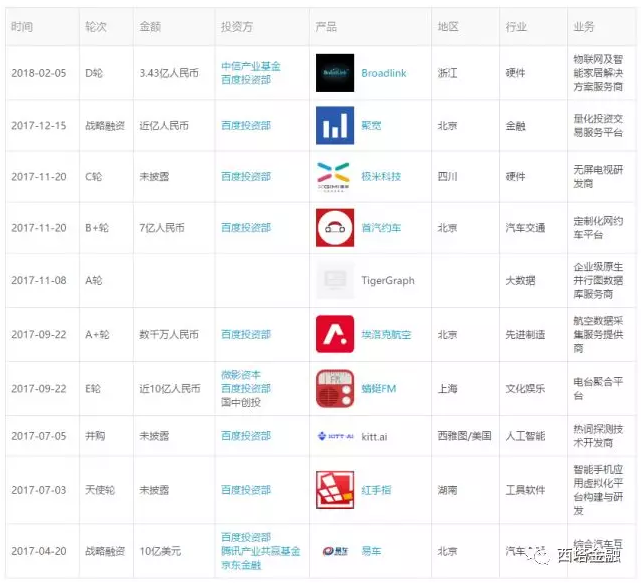Open the 埃洛克航空 product link

386,335
